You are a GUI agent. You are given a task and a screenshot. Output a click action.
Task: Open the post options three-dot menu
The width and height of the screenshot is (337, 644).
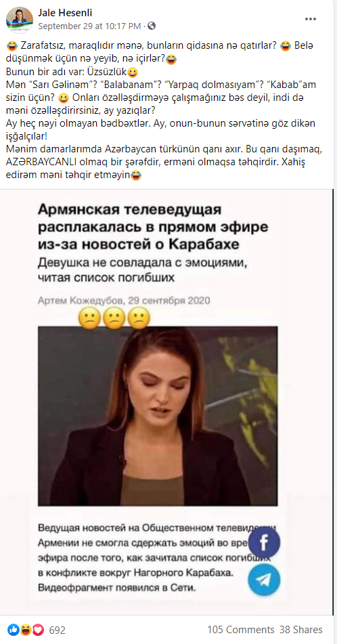tap(311, 19)
